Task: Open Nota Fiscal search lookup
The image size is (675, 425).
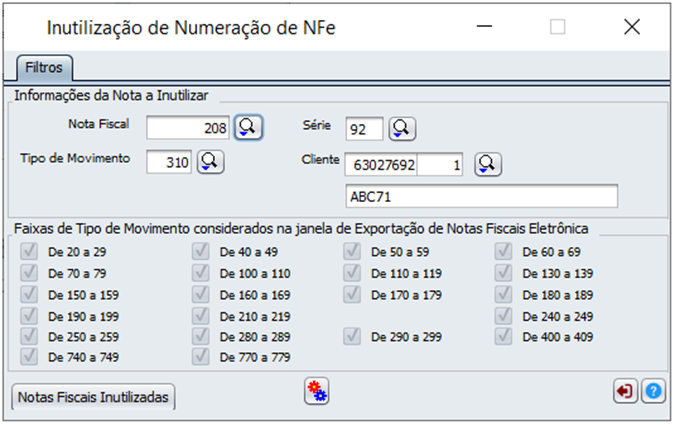Action: coord(248,127)
